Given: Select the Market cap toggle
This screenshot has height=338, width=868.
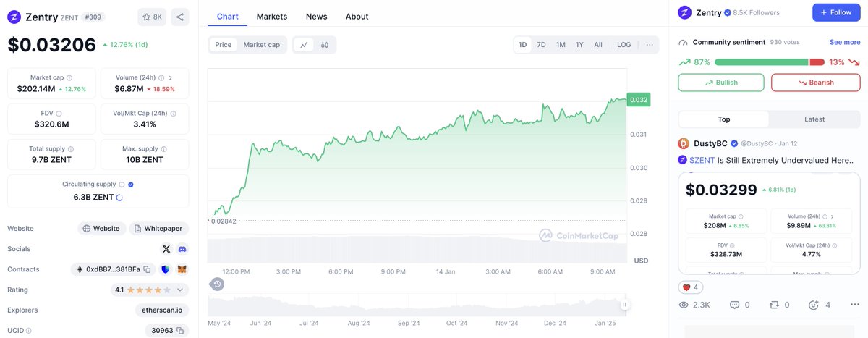Looking at the screenshot, I should coord(262,45).
